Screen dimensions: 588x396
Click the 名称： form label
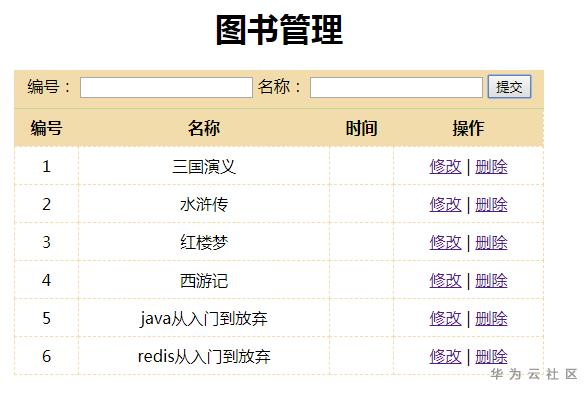(279, 87)
